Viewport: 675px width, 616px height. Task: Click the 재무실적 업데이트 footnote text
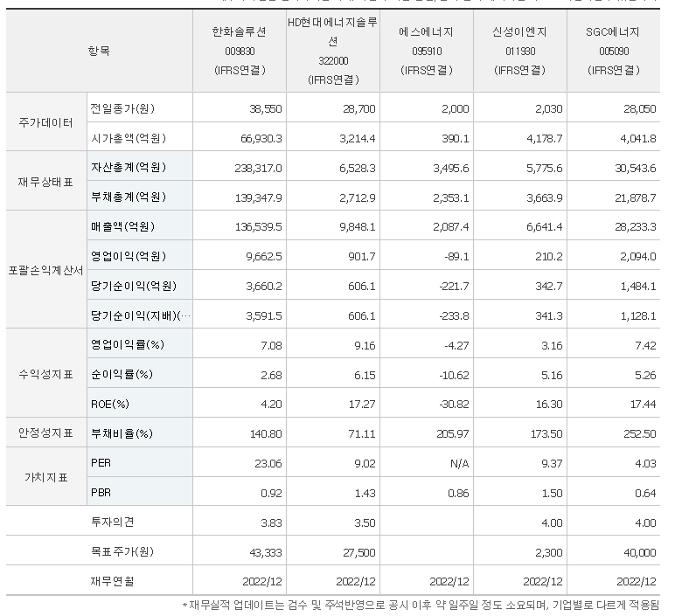[x=421, y=606]
